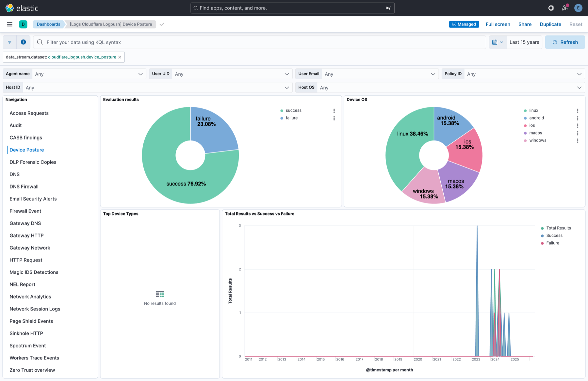Open the Last 15 years time picker
This screenshot has width=588, height=381.
[524, 42]
